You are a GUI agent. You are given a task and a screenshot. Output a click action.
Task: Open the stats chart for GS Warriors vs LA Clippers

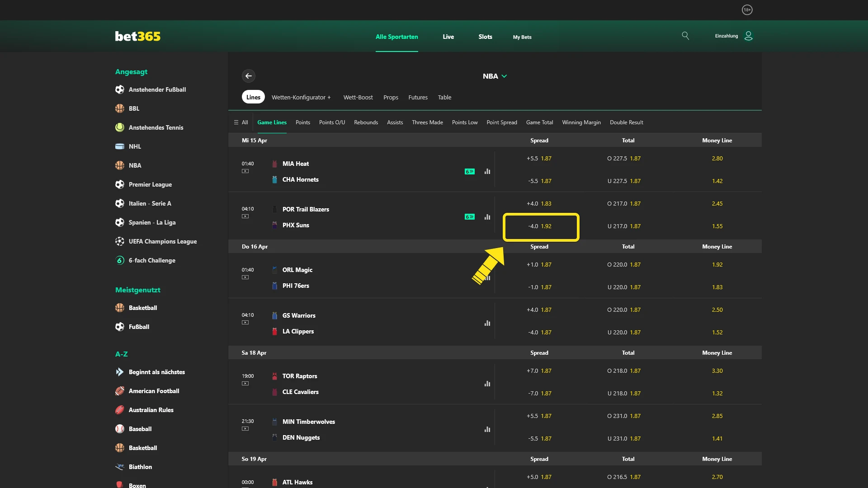point(487,323)
